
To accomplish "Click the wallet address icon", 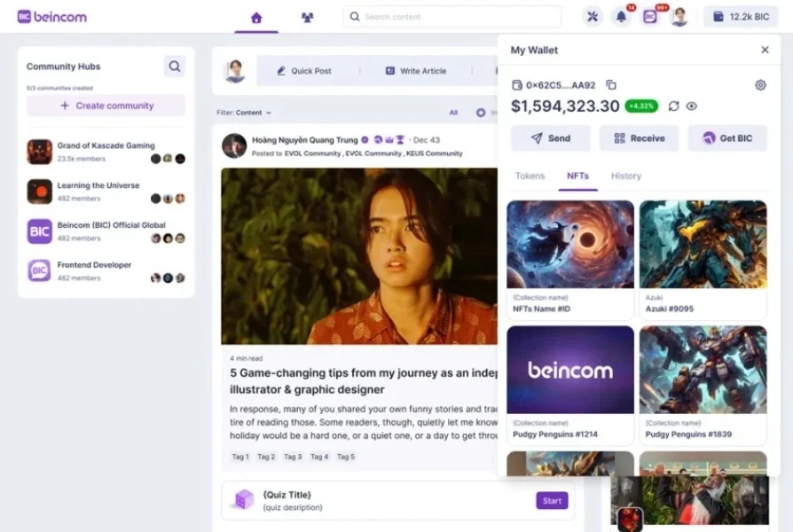I will click(517, 85).
